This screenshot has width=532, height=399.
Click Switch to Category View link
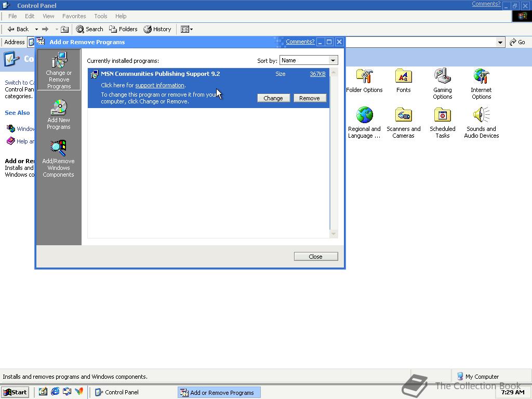[19, 83]
